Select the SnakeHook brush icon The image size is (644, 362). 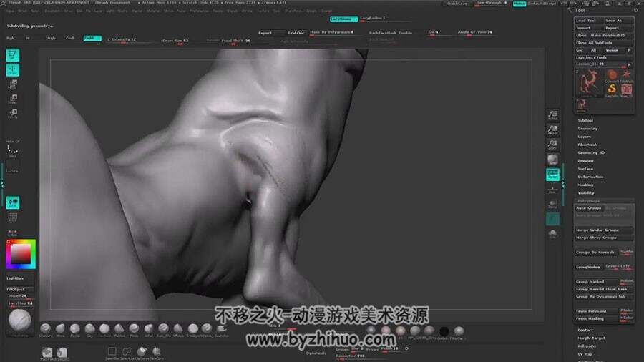click(222, 329)
